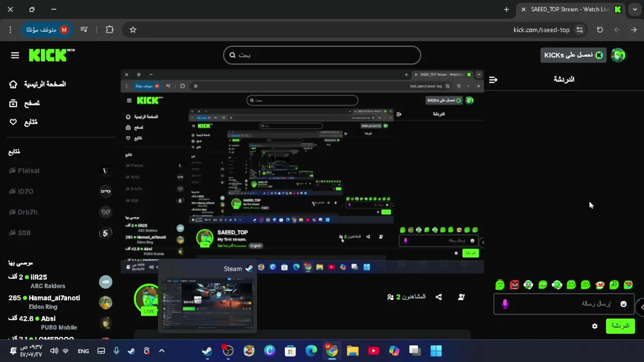This screenshot has width=644, height=362.
Task: Click the send message input field
Action: click(564, 304)
